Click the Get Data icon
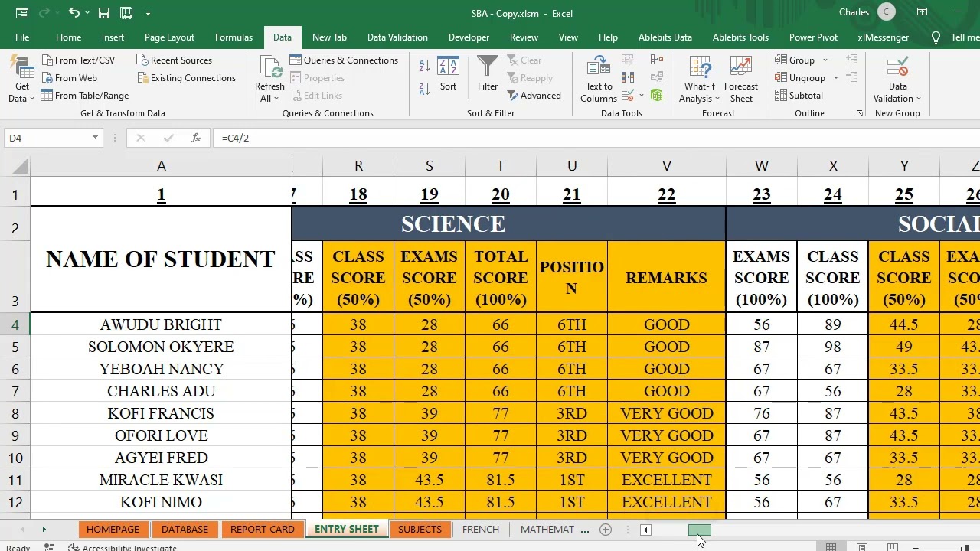The image size is (980, 551). (x=22, y=67)
